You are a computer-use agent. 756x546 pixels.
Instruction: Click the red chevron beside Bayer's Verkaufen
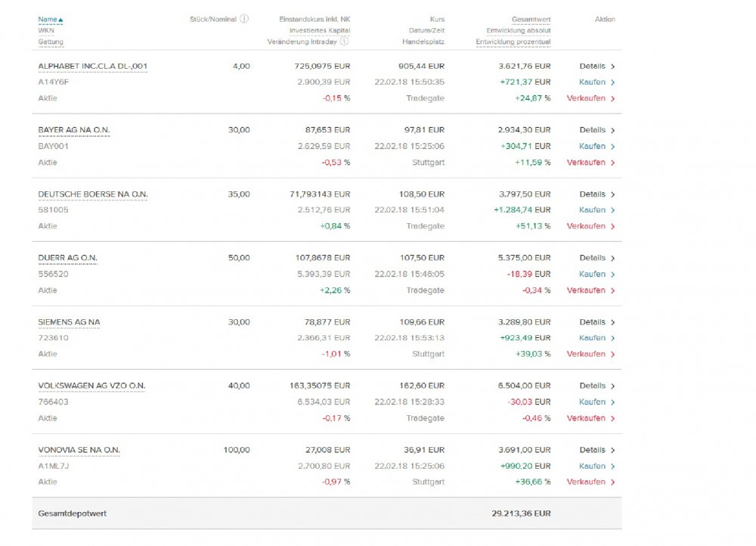612,163
